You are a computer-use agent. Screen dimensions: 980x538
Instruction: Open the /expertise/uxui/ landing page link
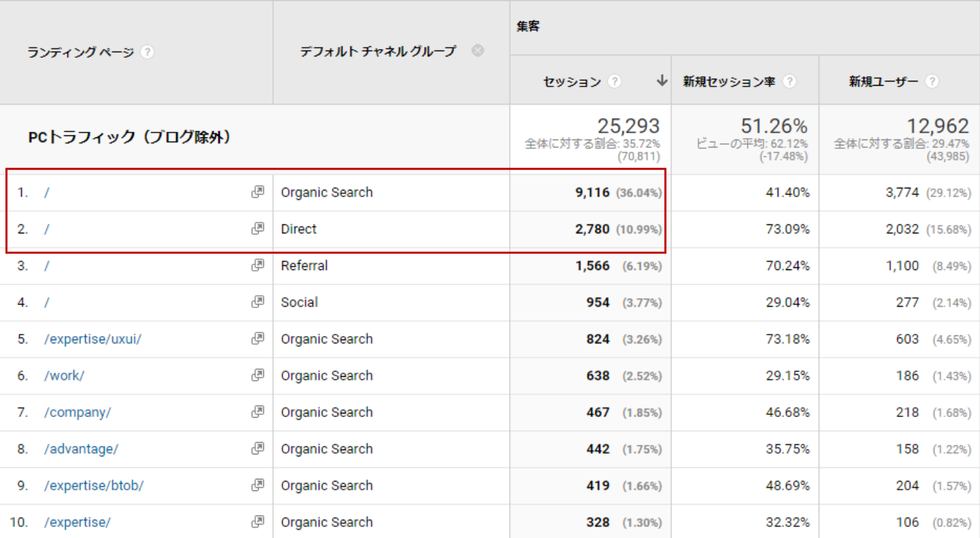pos(93,339)
